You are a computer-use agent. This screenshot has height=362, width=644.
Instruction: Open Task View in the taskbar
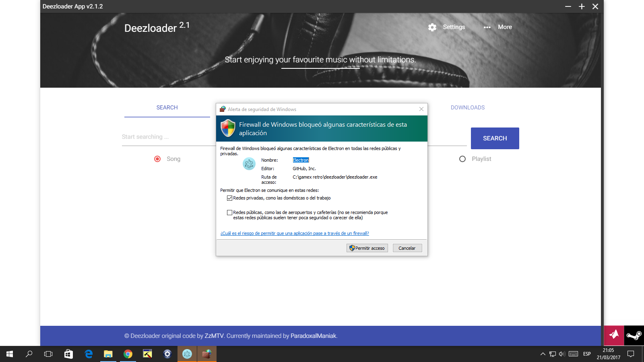coord(48,354)
